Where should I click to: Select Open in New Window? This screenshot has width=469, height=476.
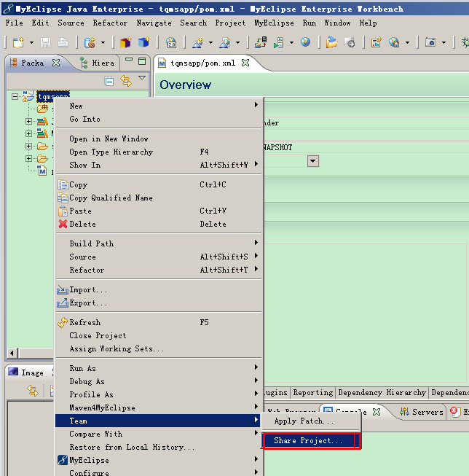pyautogui.click(x=158, y=138)
